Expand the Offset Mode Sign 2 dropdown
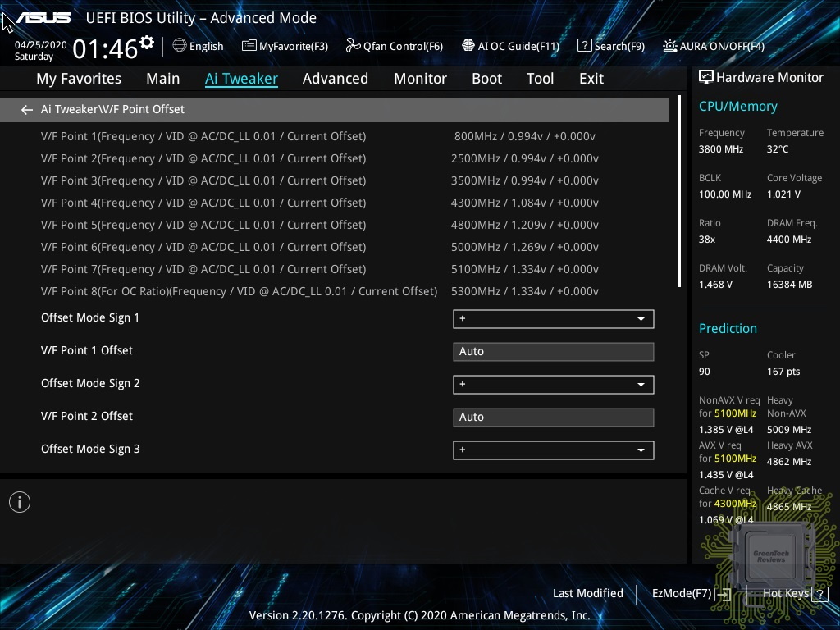The width and height of the screenshot is (840, 630). coord(554,384)
